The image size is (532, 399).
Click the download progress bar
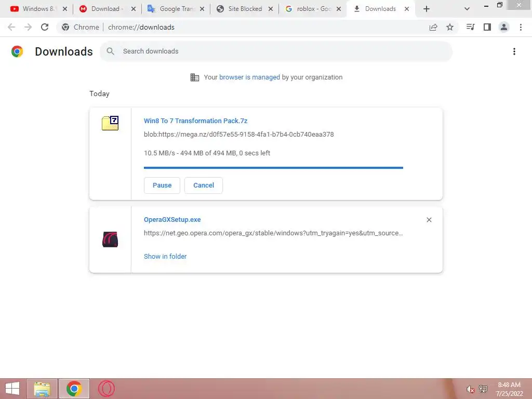click(x=273, y=168)
